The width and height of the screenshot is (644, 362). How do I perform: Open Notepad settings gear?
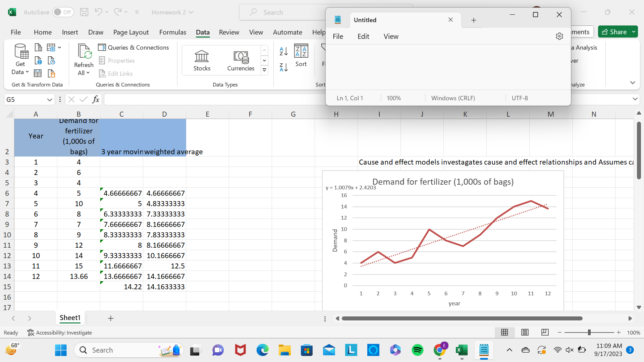(x=559, y=36)
